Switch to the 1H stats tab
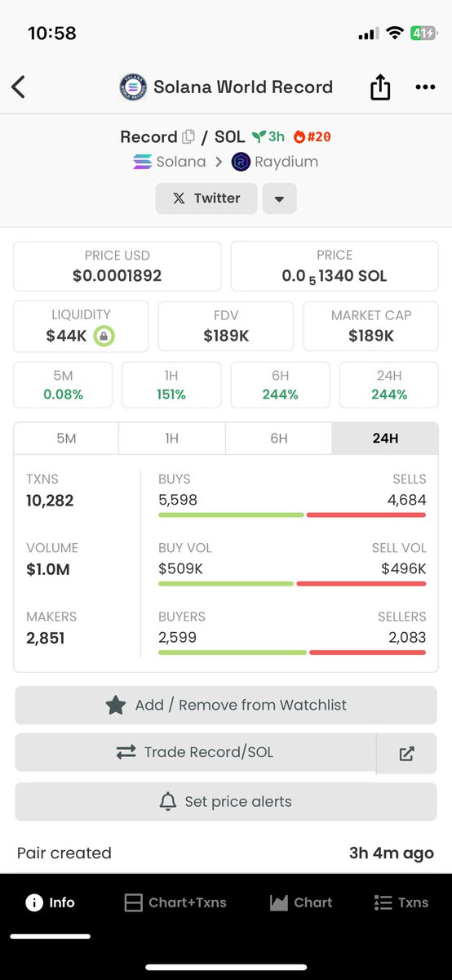The image size is (452, 980). pyautogui.click(x=172, y=439)
